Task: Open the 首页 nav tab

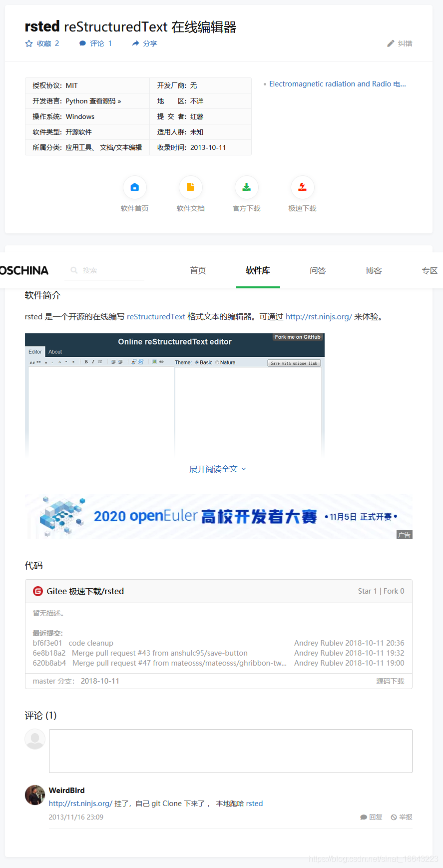Action: 198,270
